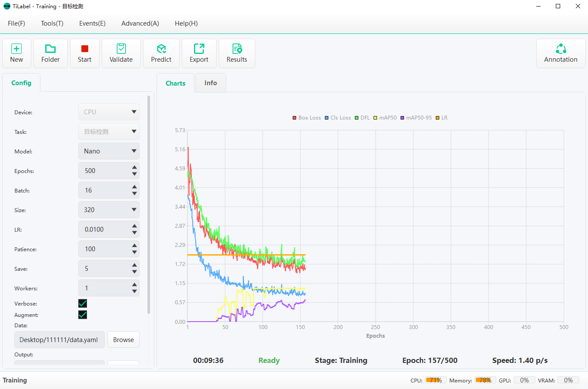Create a new training project
This screenshot has height=389, width=588.
point(17,53)
